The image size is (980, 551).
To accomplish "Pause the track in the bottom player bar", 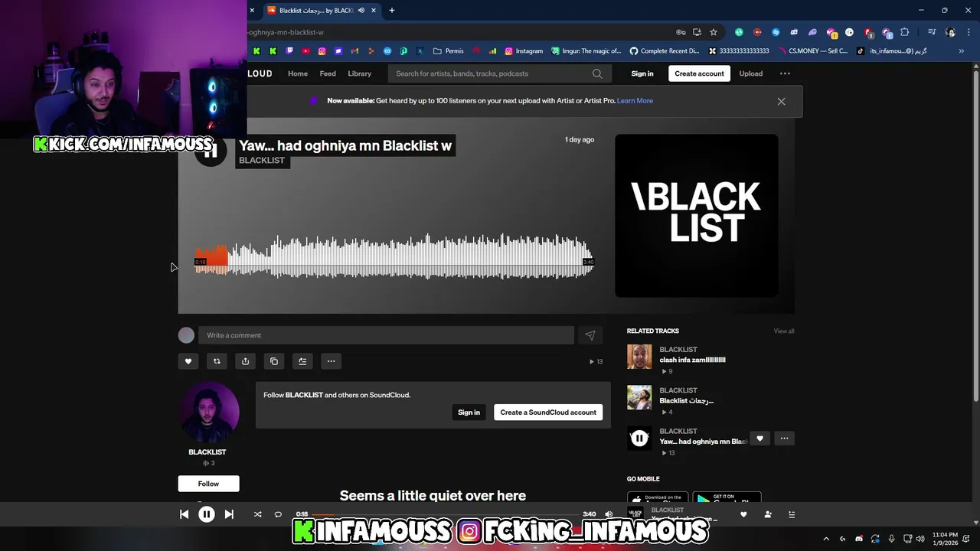I will coord(207,514).
